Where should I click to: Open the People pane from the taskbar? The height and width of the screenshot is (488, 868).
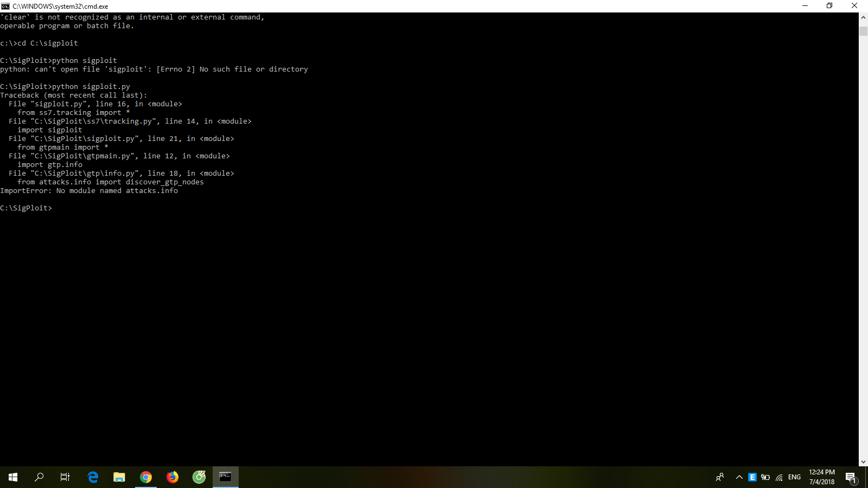(719, 477)
